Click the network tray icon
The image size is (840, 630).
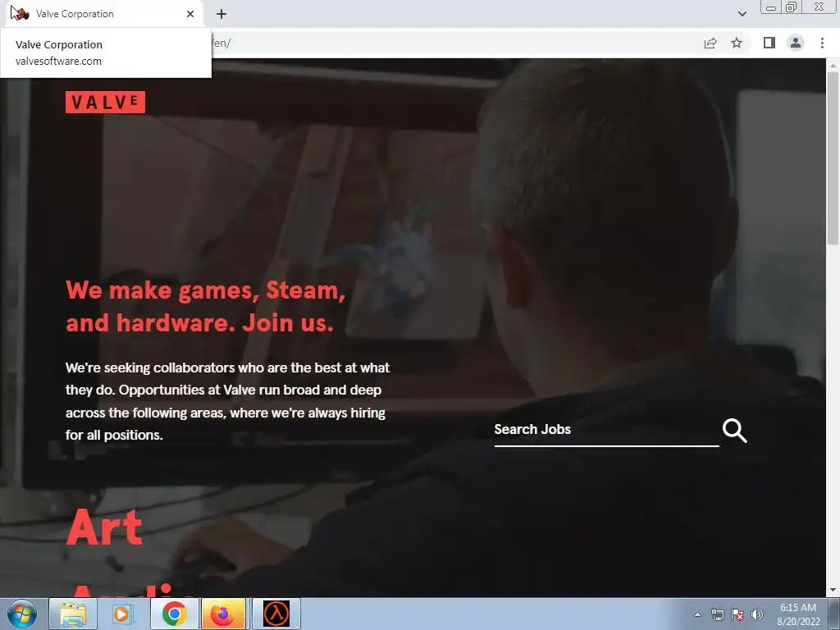(x=717, y=614)
